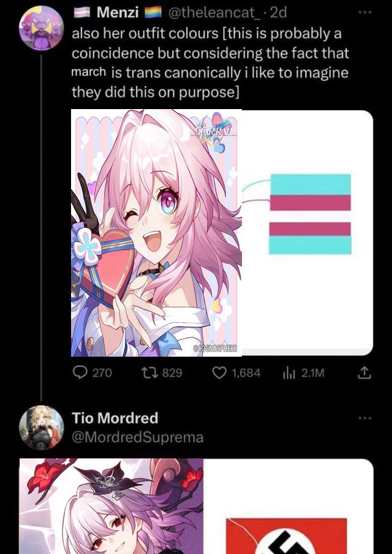
Task: Open the @theleancat_ handle
Action: pos(212,13)
